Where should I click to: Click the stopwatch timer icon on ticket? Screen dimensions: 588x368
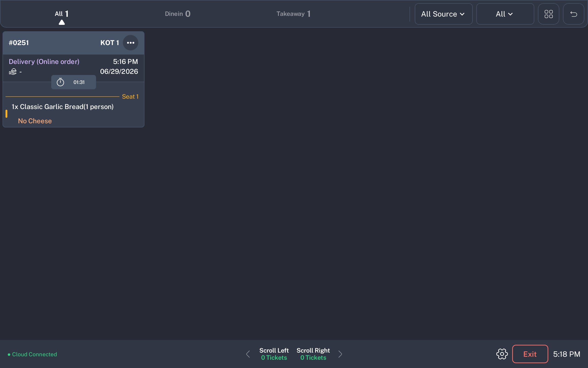pos(60,82)
